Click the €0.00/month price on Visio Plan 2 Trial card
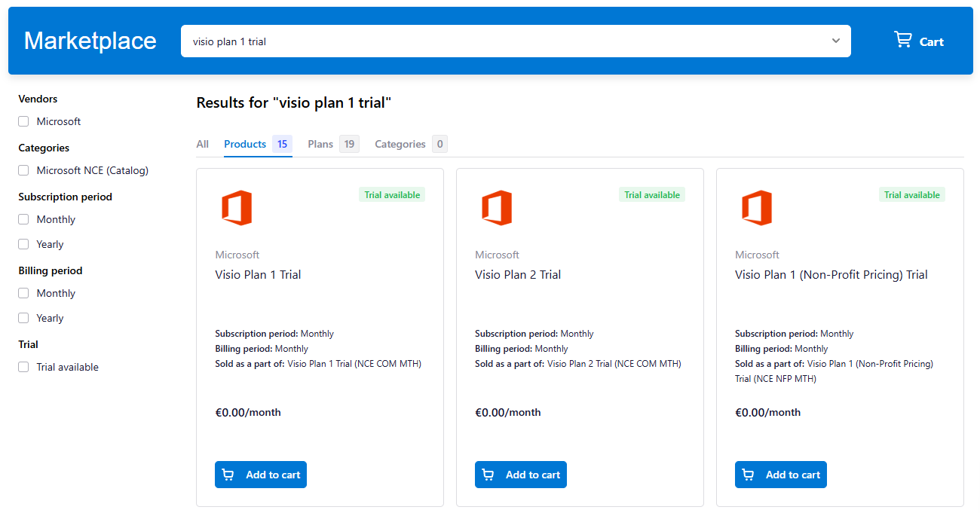 coord(508,412)
